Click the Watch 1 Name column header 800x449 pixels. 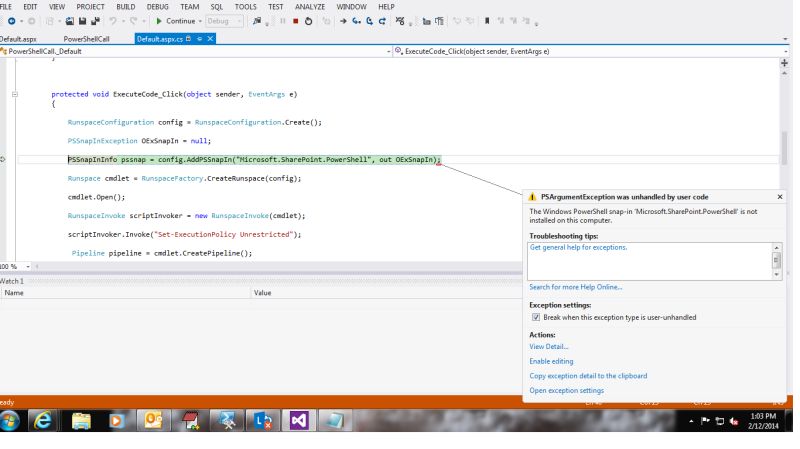click(x=126, y=293)
